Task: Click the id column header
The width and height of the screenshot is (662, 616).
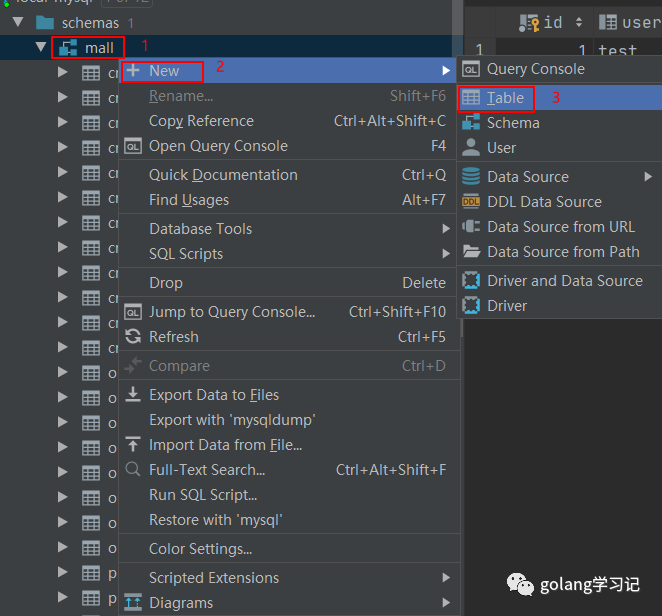Action: click(x=552, y=22)
